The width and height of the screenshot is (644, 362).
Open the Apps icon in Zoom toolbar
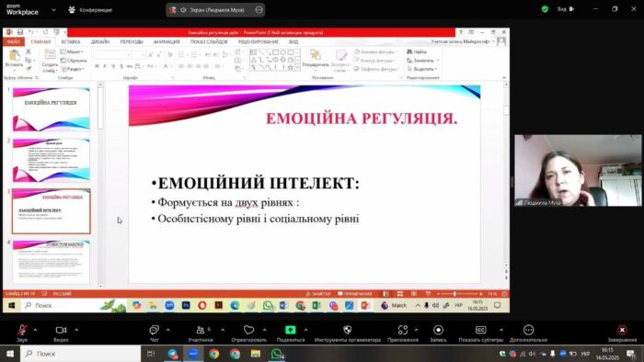403,330
